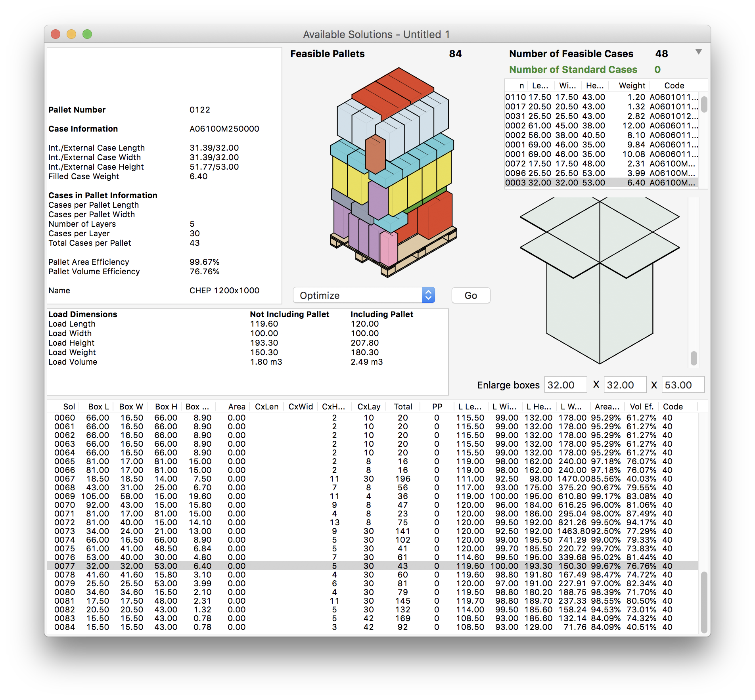Click the green zoom window button
Image resolution: width=755 pixels, height=700 pixels.
87,34
